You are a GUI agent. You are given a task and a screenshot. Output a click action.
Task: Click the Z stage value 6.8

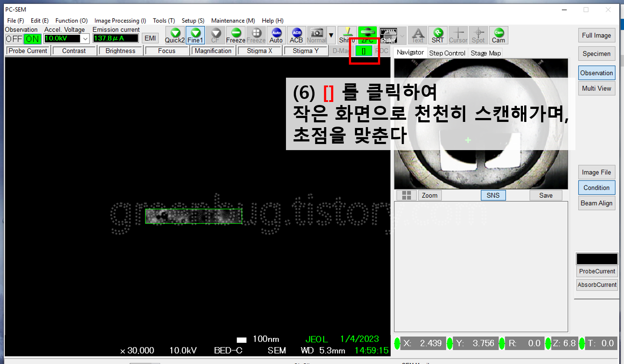(x=570, y=343)
